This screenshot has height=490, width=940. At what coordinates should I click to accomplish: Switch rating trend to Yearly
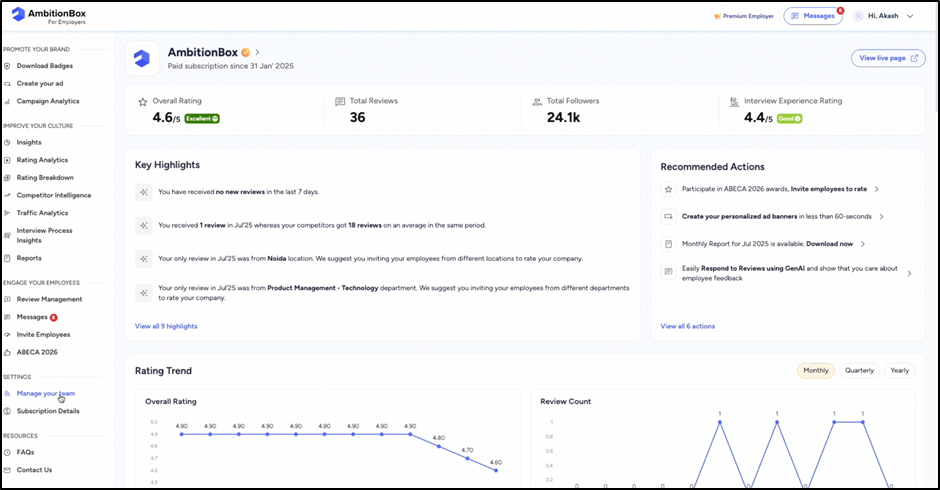[899, 370]
